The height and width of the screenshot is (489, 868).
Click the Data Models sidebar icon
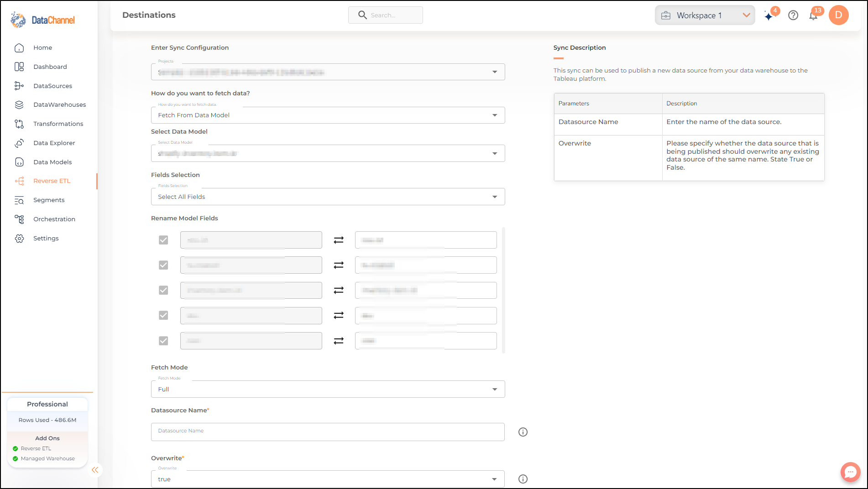pyautogui.click(x=19, y=162)
